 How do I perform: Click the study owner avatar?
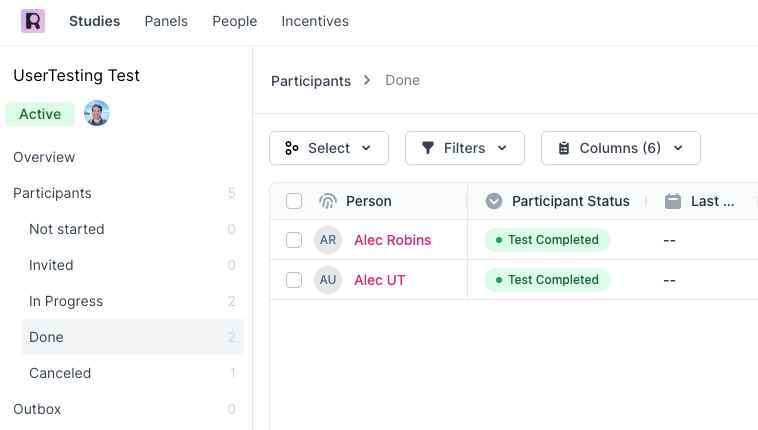pos(97,114)
